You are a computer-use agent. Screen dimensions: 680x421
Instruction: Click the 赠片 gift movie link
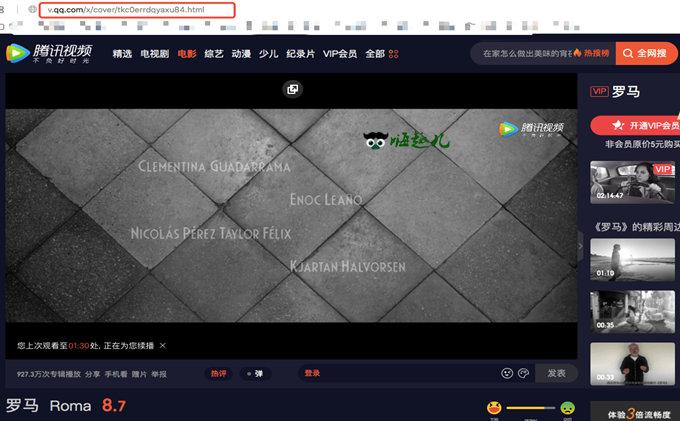pos(139,374)
